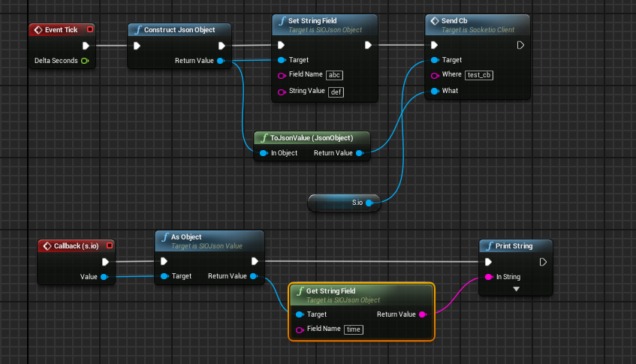636x364 pixels.
Task: Expand the Print String advanced options arrow
Action: click(x=515, y=289)
